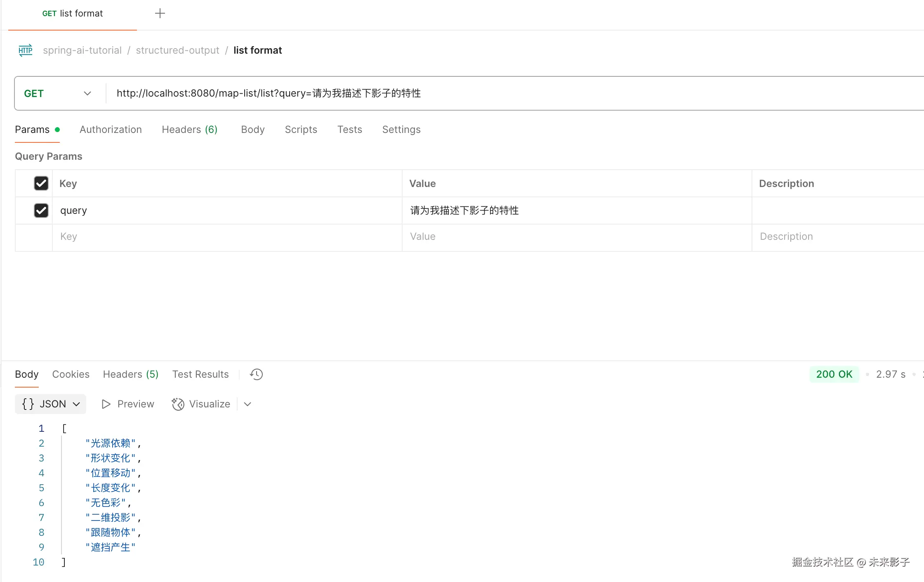Toggle the select-all params checkbox in header
Viewport: 924px width, 582px height.
pyautogui.click(x=41, y=183)
